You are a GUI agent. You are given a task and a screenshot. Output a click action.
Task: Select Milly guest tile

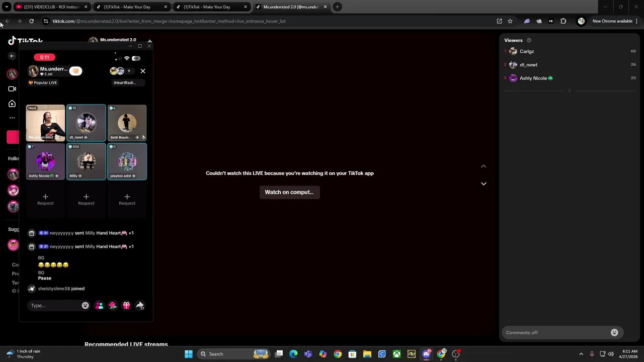pos(86,161)
